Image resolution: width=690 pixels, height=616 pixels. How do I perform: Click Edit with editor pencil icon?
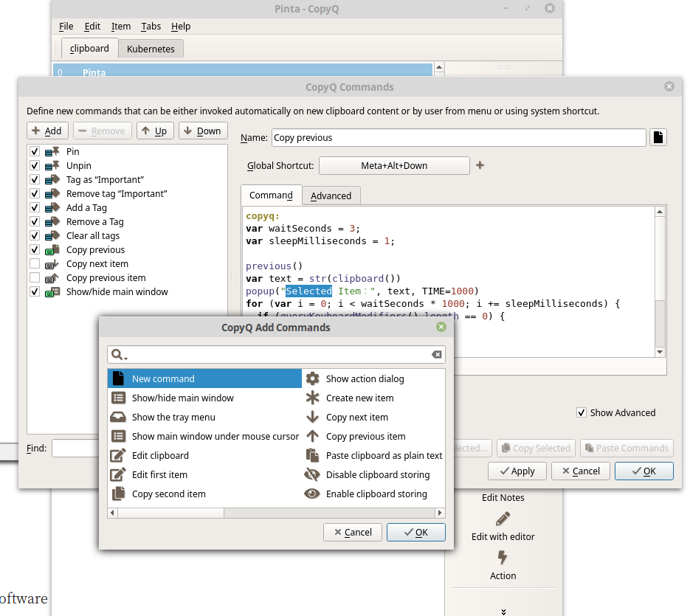pos(503,519)
